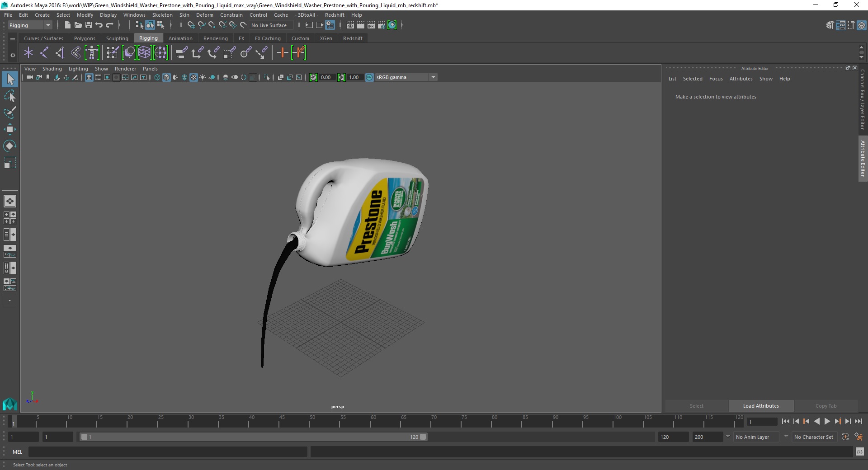Open the No Character Set dropdown arrow

click(x=786, y=437)
